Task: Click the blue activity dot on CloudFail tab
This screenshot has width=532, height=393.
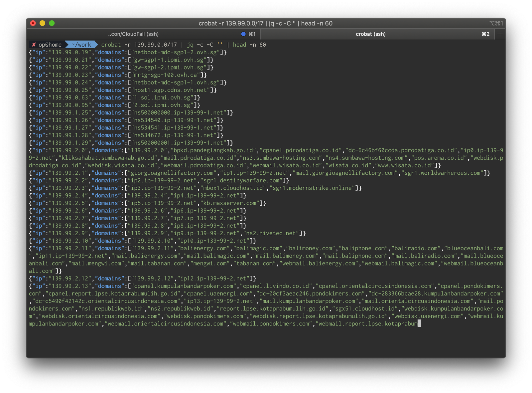Action: pyautogui.click(x=243, y=34)
